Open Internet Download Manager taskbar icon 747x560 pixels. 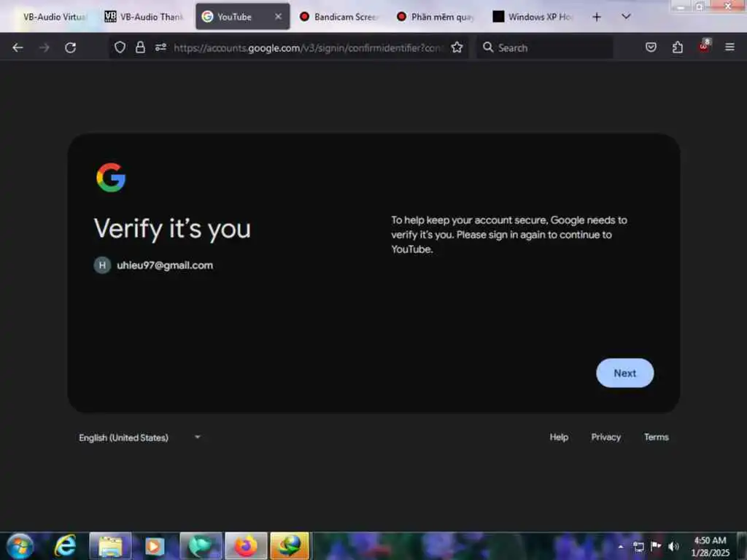tap(290, 545)
